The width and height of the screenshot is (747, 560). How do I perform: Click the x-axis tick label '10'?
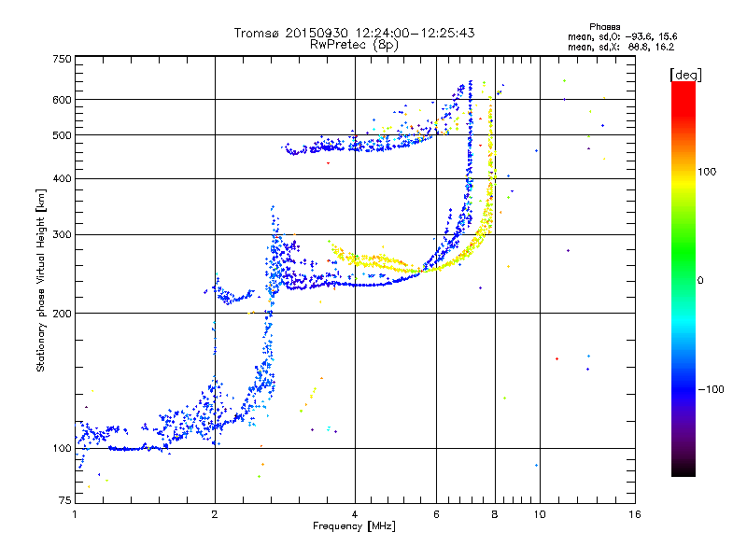[x=540, y=514]
